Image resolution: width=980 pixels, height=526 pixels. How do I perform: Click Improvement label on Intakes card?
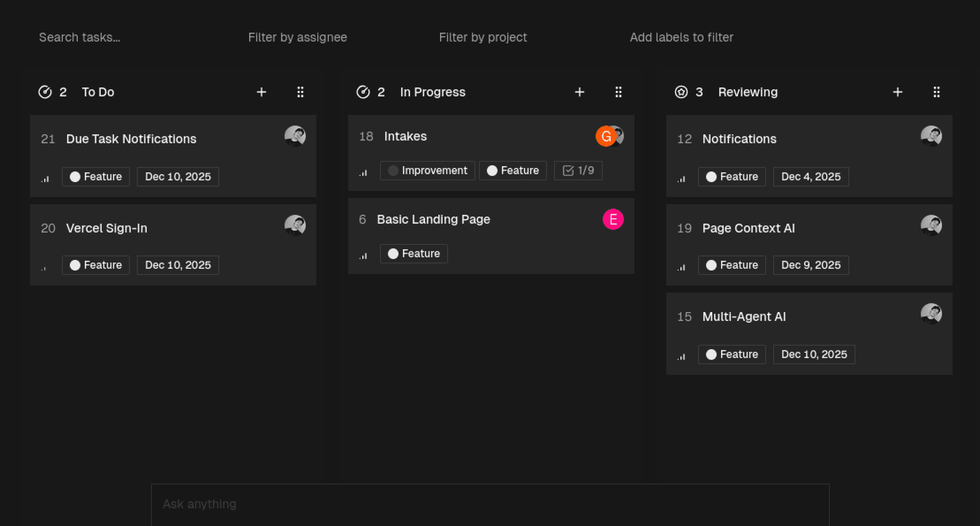coord(427,171)
